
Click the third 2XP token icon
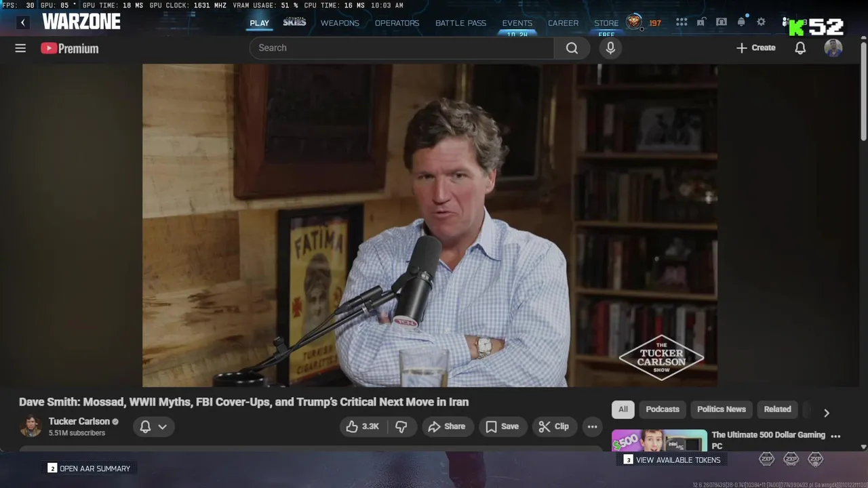[x=815, y=459]
